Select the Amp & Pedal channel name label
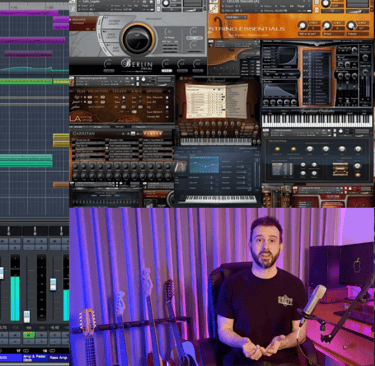 tap(34, 358)
